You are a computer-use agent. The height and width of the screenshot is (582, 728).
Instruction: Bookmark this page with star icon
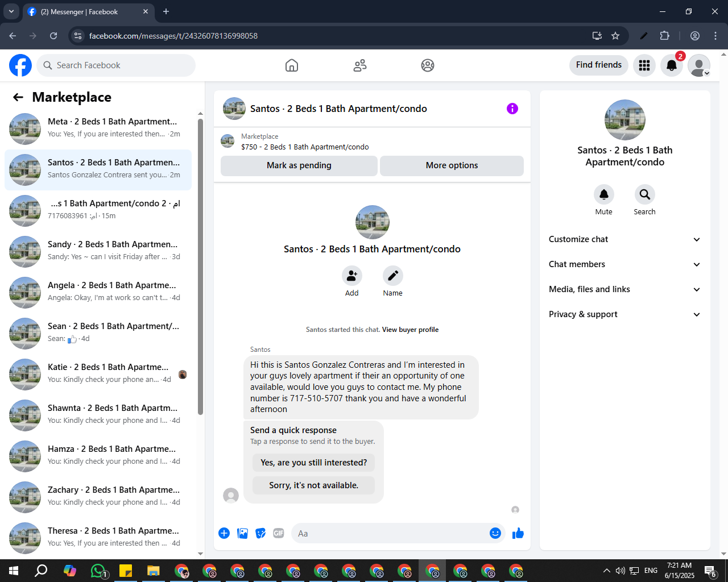[615, 36]
